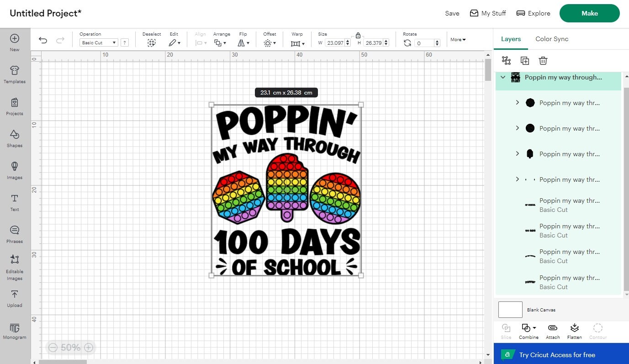Duplicate the selected layer
The height and width of the screenshot is (364, 629).
[x=524, y=60]
